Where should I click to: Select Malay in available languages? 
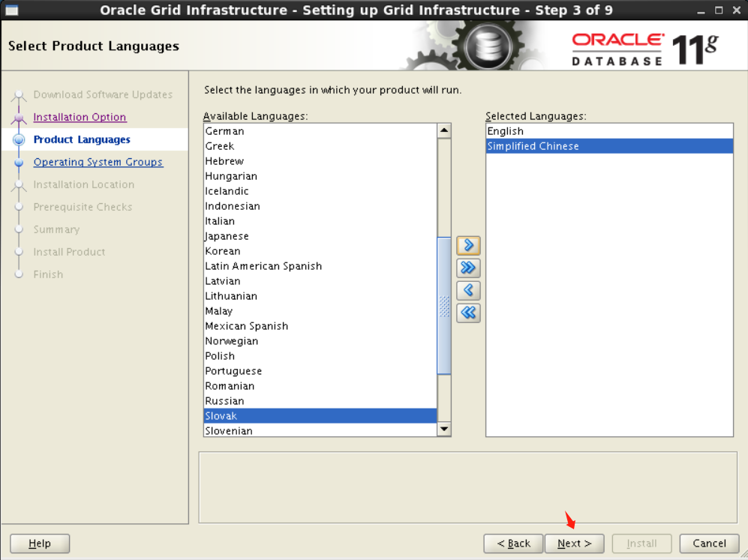click(320, 311)
